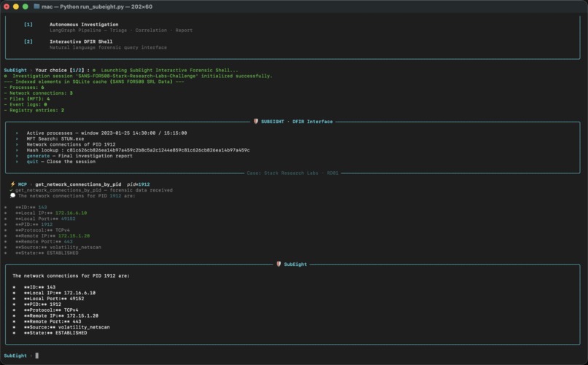Click the 'Files (MFT): 4' line

tap(27, 99)
